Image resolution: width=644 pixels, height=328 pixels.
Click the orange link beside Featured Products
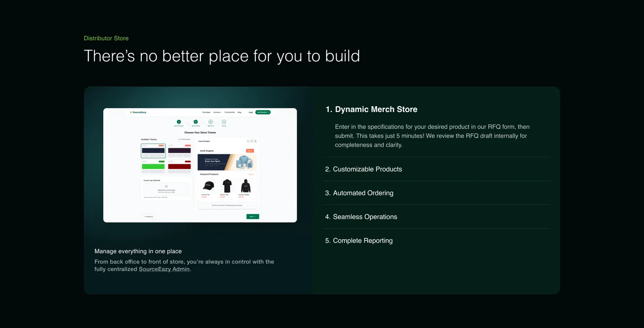251,174
